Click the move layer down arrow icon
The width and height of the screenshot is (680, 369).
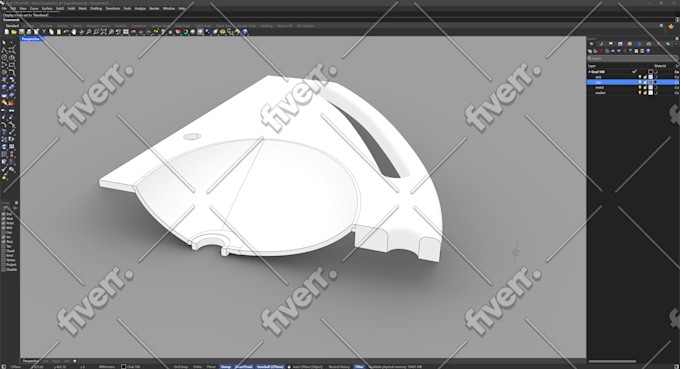pos(619,51)
